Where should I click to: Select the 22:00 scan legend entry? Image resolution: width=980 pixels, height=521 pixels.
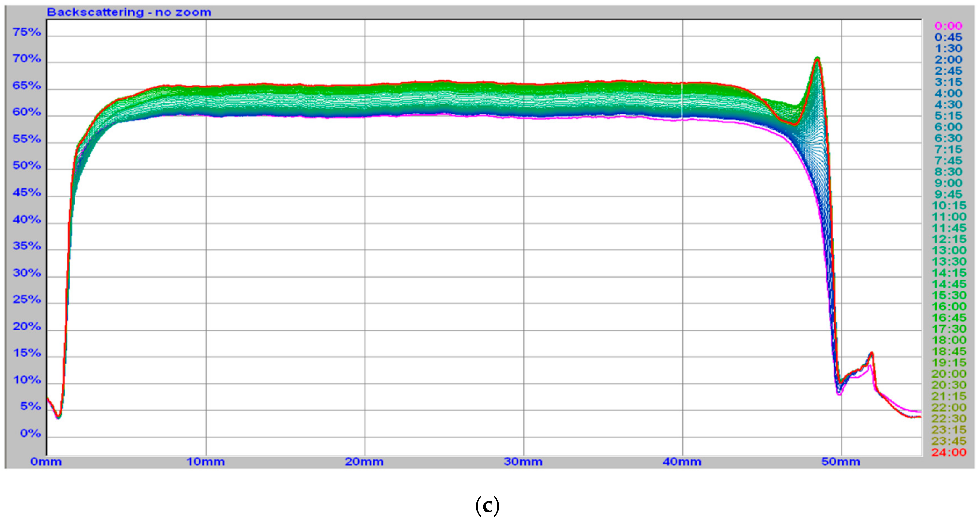949,408
